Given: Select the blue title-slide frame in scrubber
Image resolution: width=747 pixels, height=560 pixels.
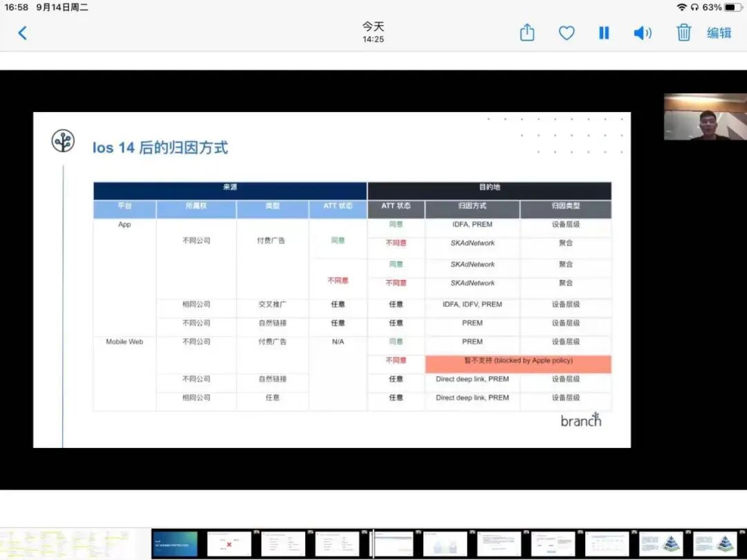Looking at the screenshot, I should [x=175, y=544].
